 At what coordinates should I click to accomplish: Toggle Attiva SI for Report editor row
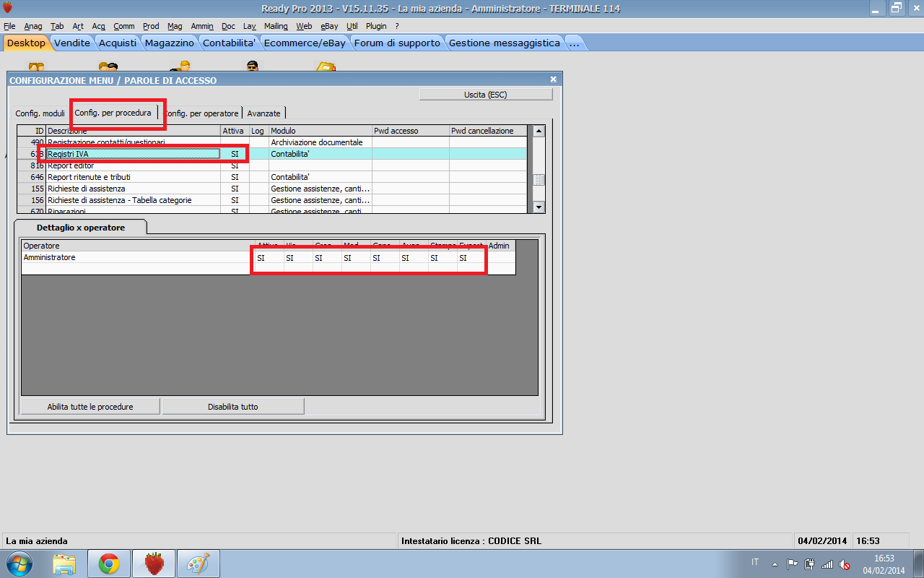(235, 165)
